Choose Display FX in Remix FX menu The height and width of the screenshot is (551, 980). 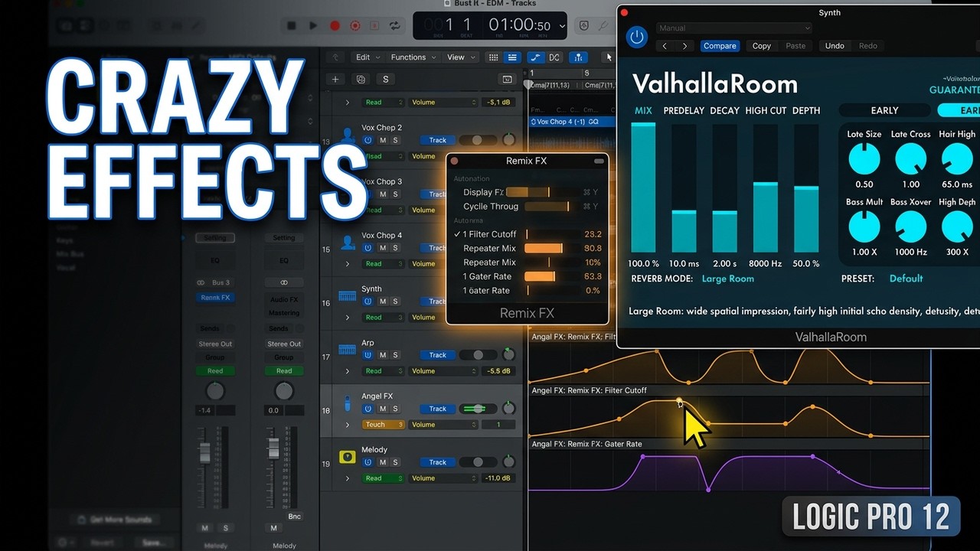(483, 192)
